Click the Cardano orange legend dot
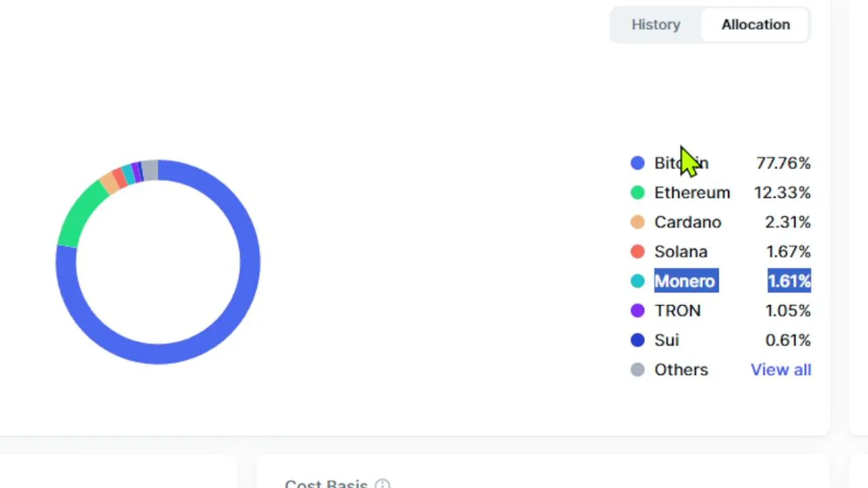Screen dimensions: 868x488 point(637,222)
